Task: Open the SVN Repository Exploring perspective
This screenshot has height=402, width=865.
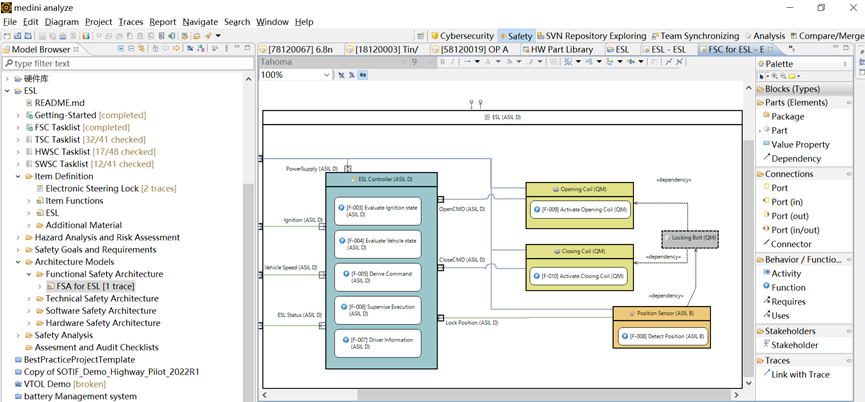Action: pos(591,36)
